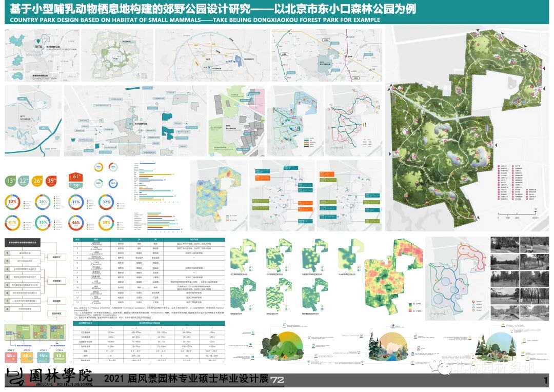Click the teal "22" droplet badge

[23, 181]
